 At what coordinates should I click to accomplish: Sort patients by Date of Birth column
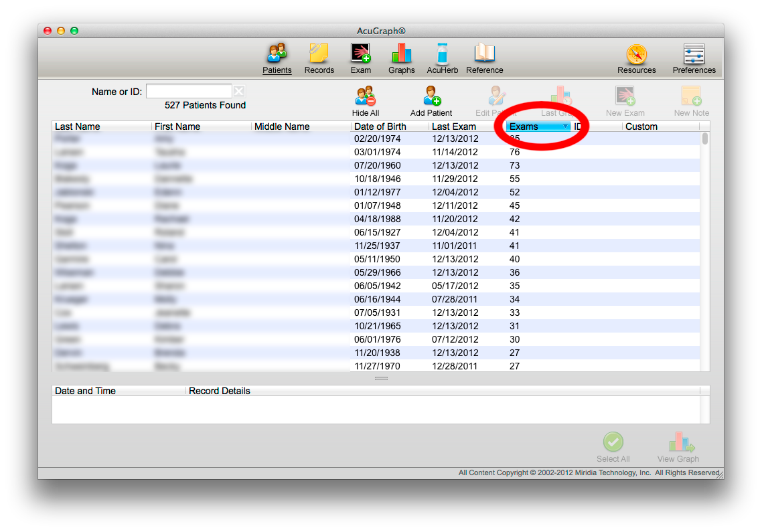390,126
